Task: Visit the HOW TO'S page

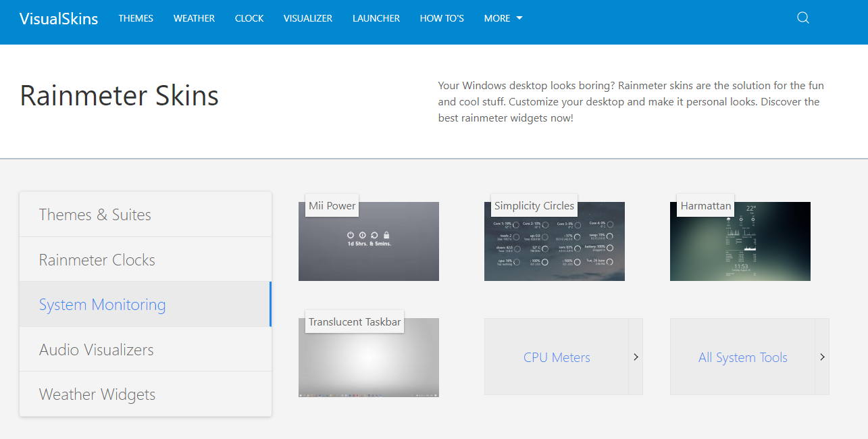Action: point(442,18)
